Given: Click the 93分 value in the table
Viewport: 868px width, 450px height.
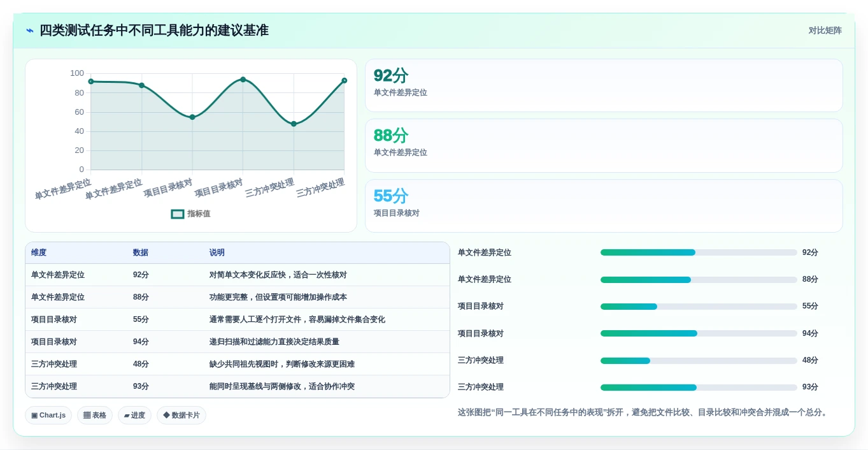Looking at the screenshot, I should pyautogui.click(x=141, y=387).
